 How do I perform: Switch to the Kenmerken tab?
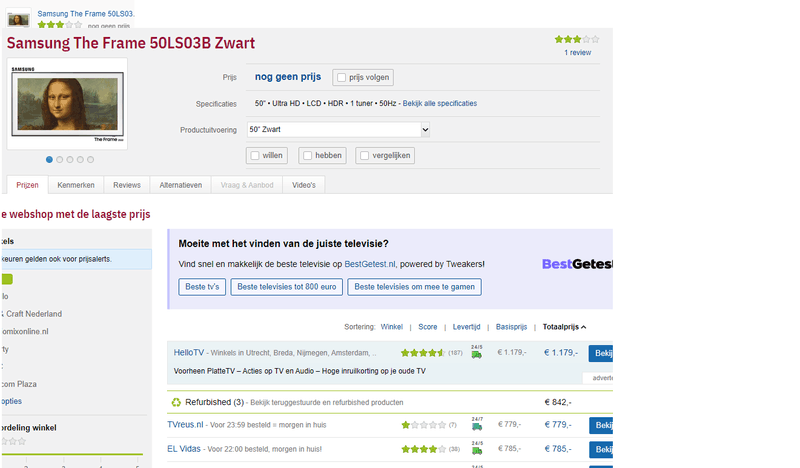pos(76,185)
